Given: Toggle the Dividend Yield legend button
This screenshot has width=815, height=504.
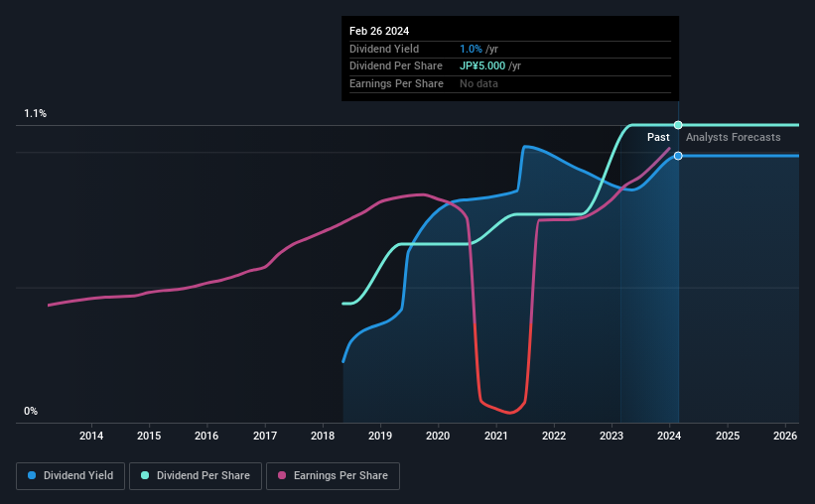Looking at the screenshot, I should coord(70,476).
